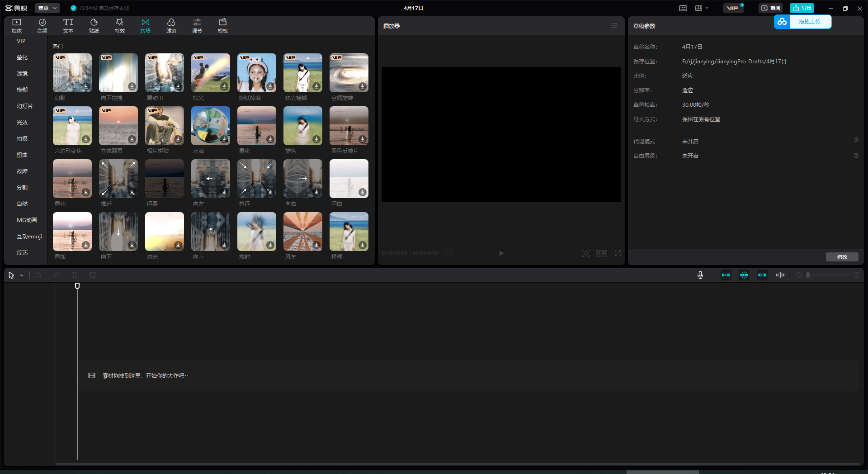Click the split clip icon

coord(75,275)
